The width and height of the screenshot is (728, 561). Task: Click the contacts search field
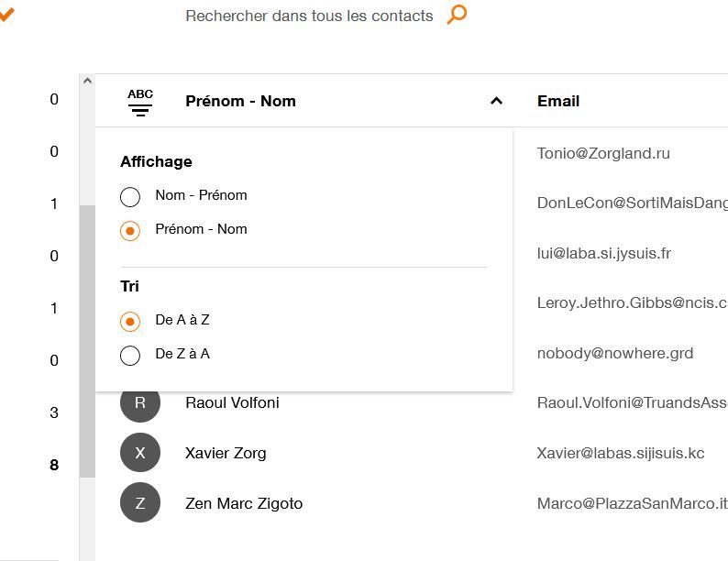point(309,16)
